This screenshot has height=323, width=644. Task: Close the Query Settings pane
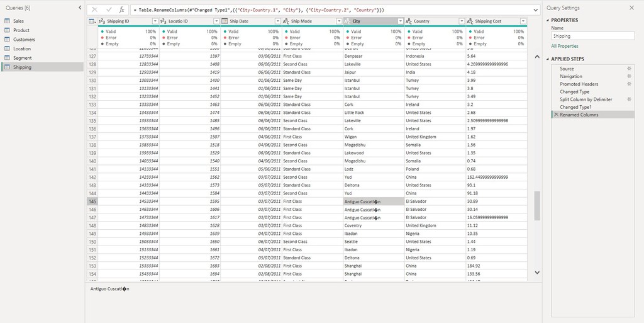coord(631,8)
